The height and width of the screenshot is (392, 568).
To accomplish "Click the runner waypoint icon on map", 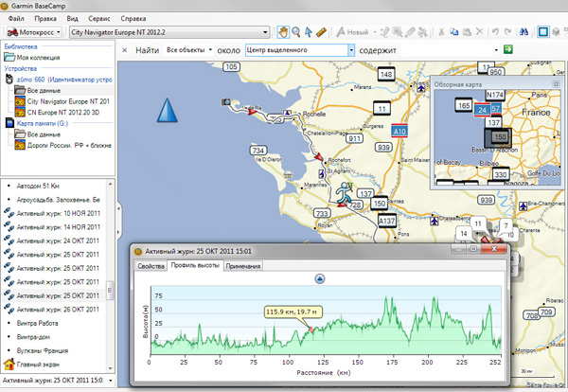I will pyautogui.click(x=344, y=194).
